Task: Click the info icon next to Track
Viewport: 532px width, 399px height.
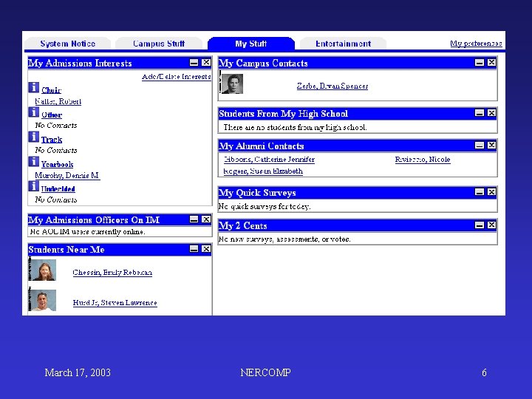Action: (33, 137)
